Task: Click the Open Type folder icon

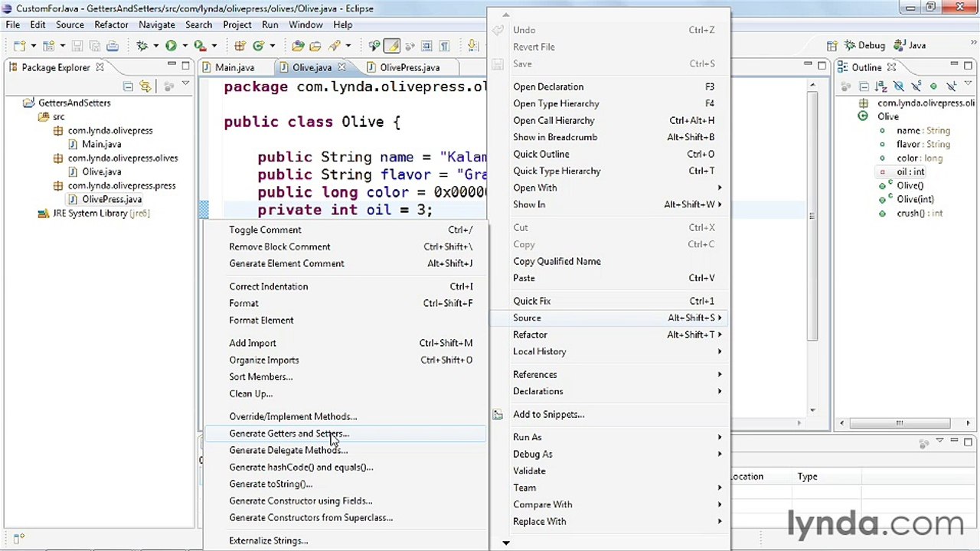Action: [x=298, y=46]
